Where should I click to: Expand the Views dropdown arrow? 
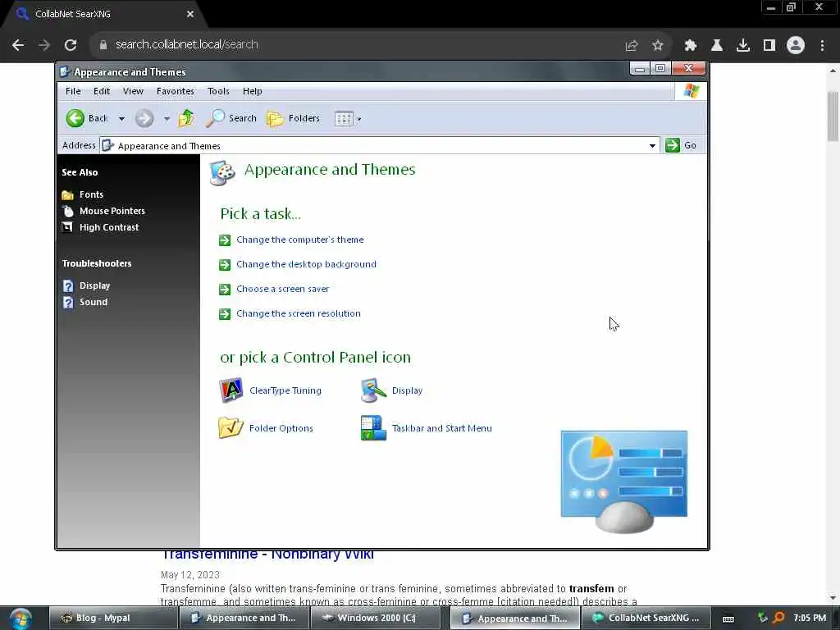pos(359,119)
